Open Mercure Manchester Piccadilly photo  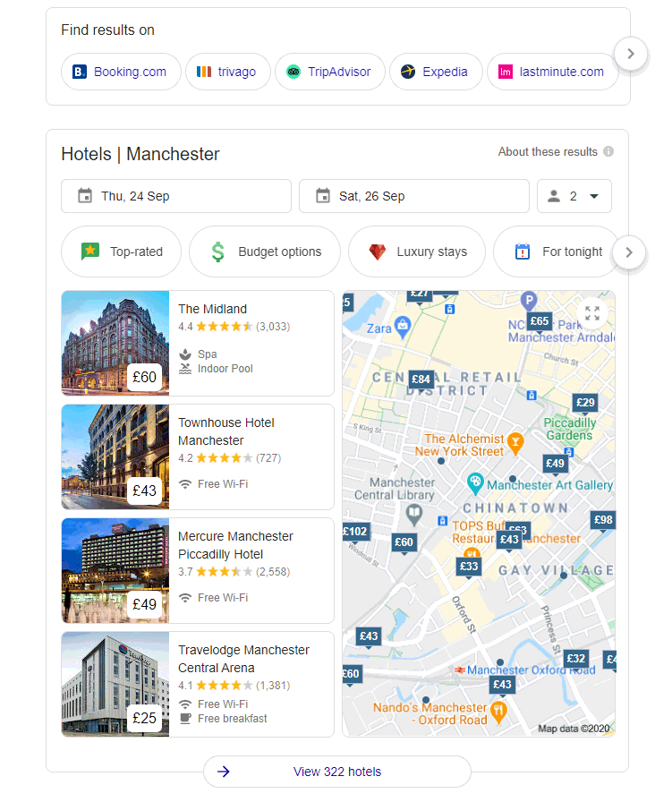[115, 570]
